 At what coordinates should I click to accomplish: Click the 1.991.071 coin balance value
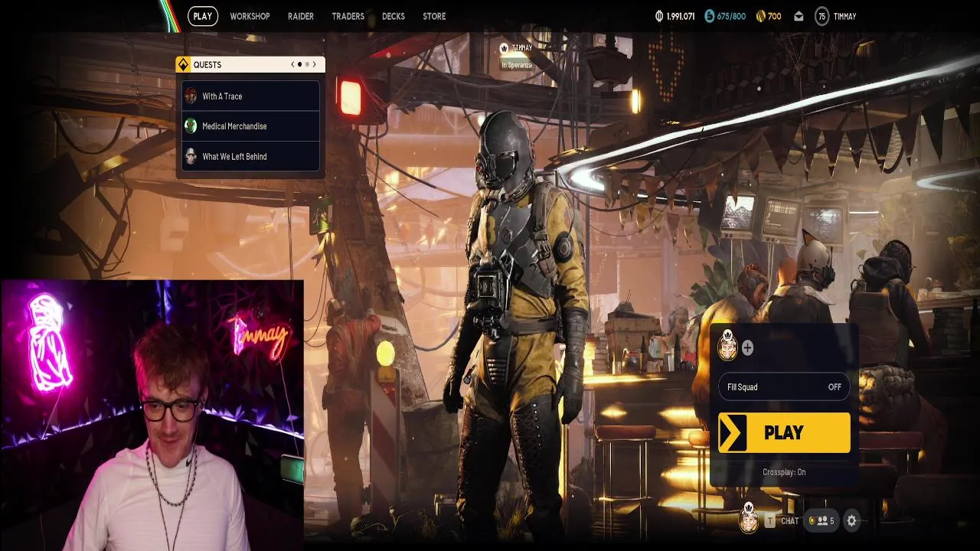coord(681,16)
